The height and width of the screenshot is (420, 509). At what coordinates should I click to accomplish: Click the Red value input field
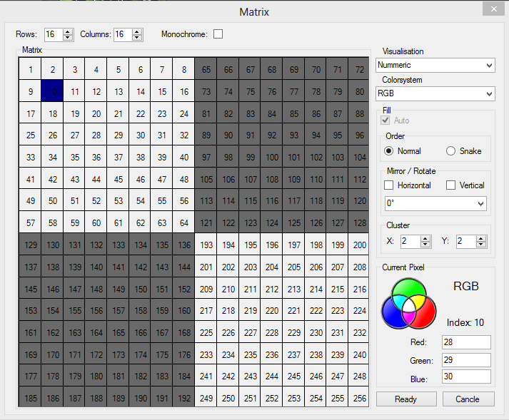465,343
